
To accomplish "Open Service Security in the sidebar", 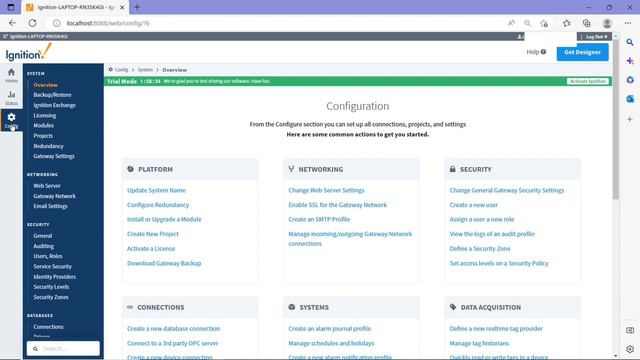I will point(52,266).
